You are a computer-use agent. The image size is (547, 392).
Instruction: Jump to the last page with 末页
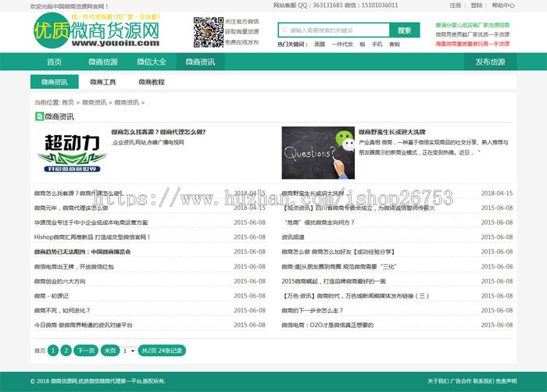109,351
